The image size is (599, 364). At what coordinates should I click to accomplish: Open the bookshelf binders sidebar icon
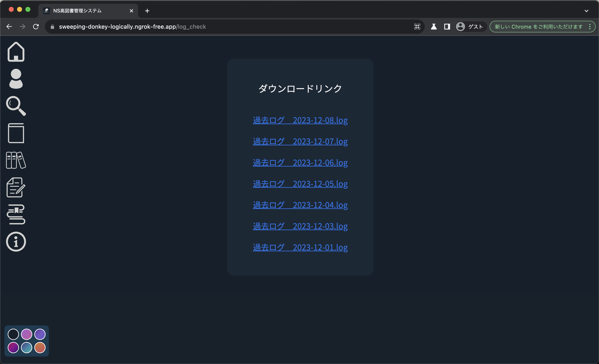point(16,160)
